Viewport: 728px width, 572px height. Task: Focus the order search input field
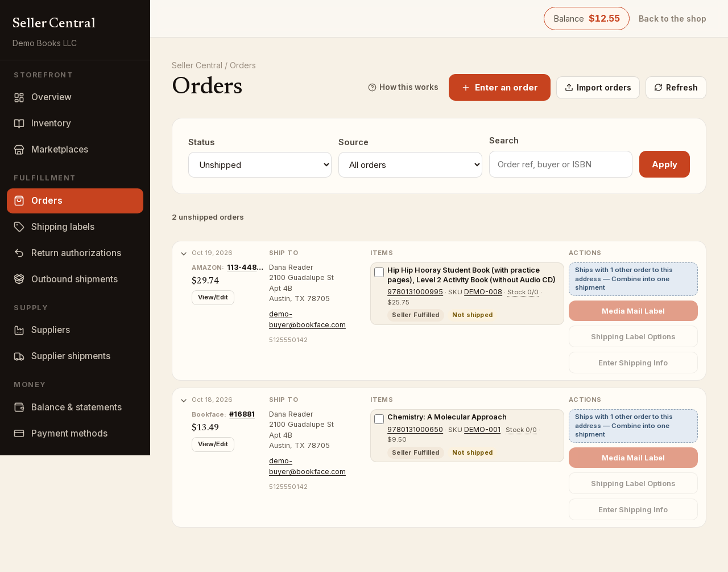561,164
